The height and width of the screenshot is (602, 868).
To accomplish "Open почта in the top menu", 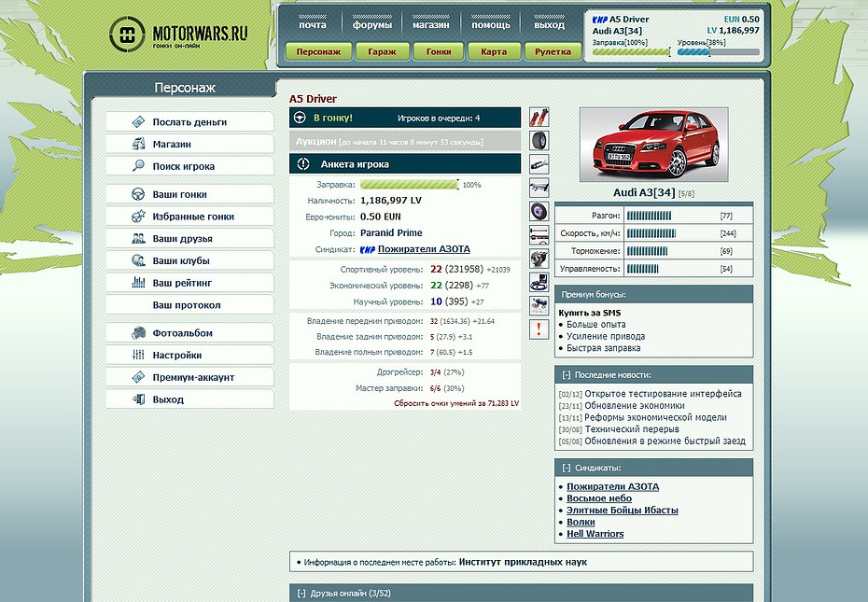I will tap(313, 24).
